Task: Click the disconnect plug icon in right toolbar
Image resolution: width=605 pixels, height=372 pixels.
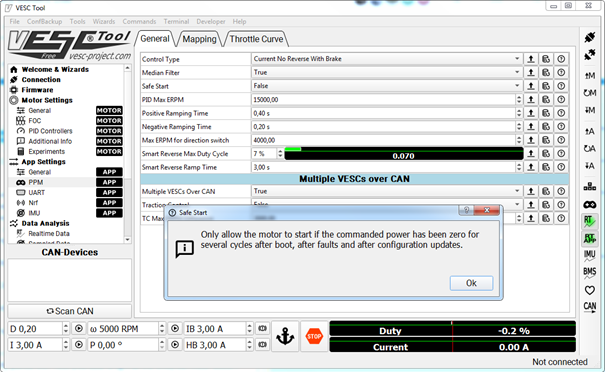Action: [590, 55]
